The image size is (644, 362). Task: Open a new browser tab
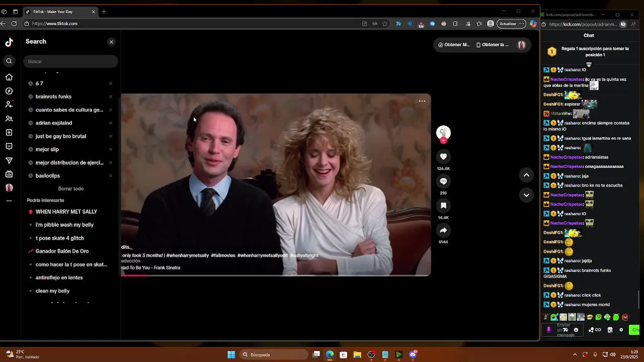104,12
